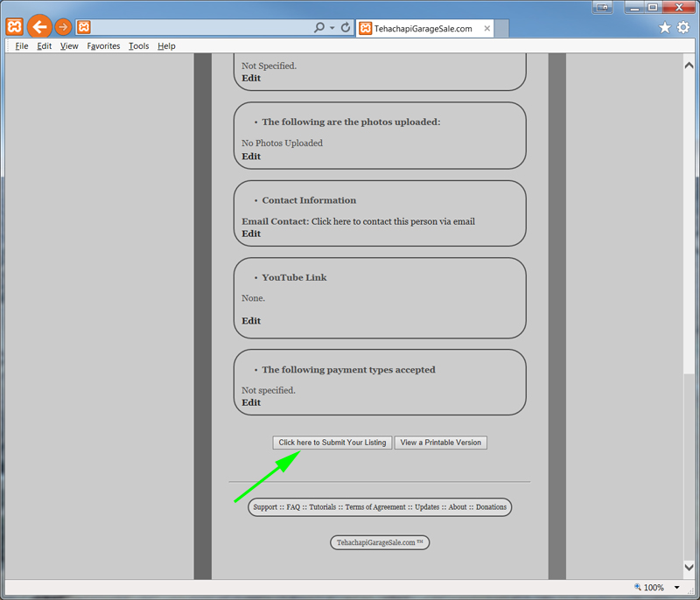Screen dimensions: 700x600
Task: Select the TehachapiGarageSale.com tab
Action: point(424,29)
